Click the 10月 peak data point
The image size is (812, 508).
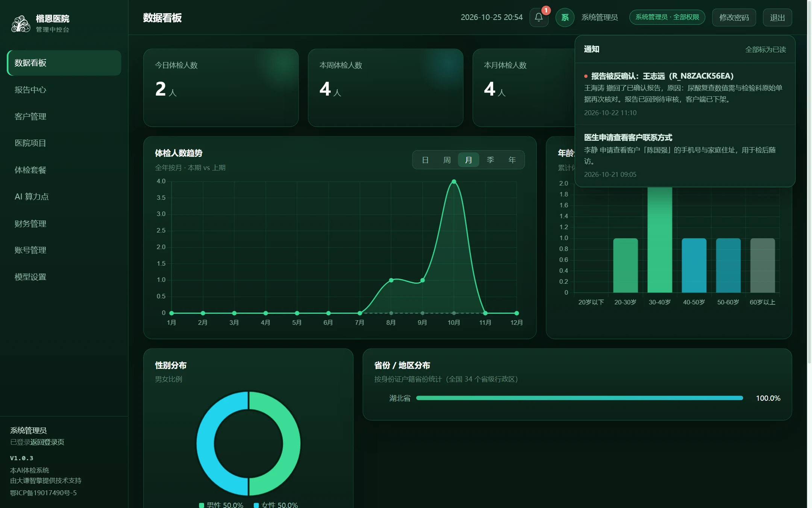click(454, 182)
